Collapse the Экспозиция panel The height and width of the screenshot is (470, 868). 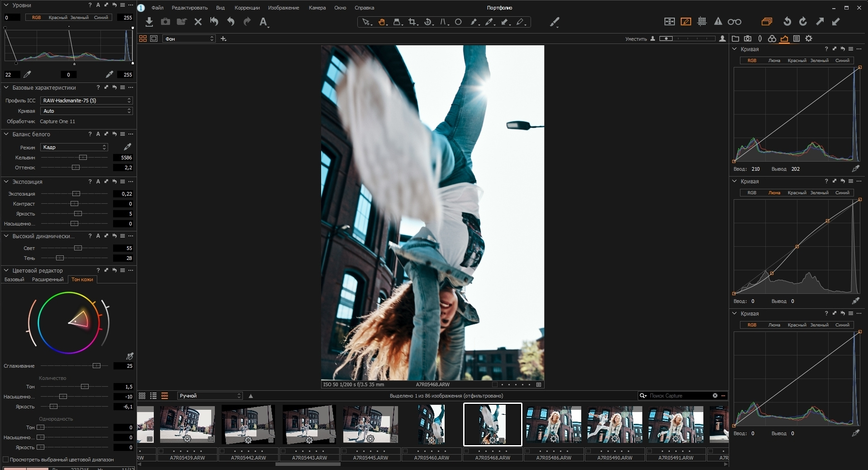coord(6,182)
